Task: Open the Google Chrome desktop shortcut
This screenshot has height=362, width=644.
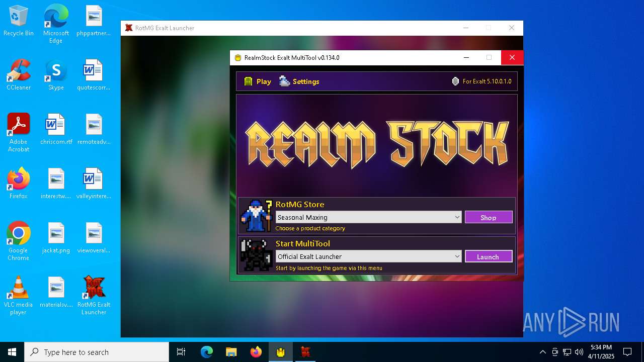Action: [19, 241]
